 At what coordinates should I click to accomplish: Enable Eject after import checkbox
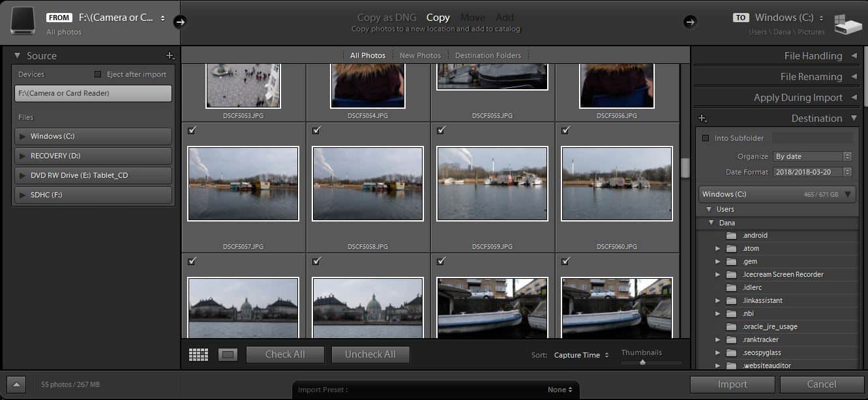[x=98, y=74]
